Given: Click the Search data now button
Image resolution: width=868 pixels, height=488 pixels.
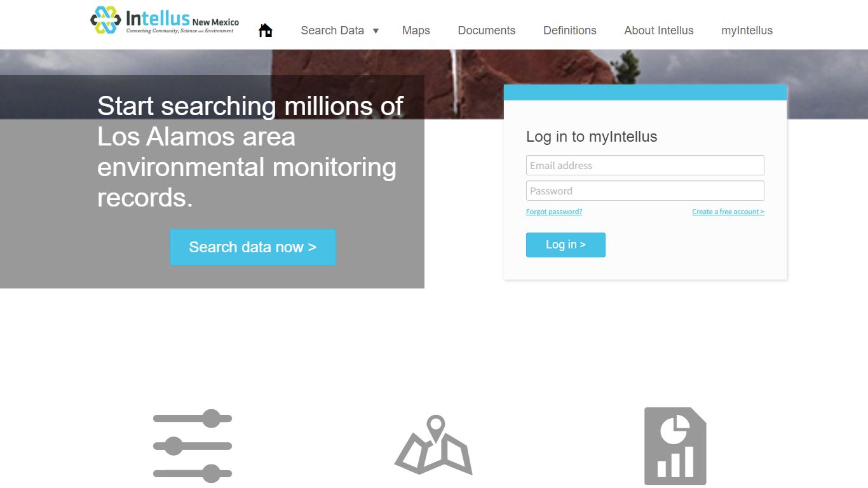Looking at the screenshot, I should [x=253, y=247].
